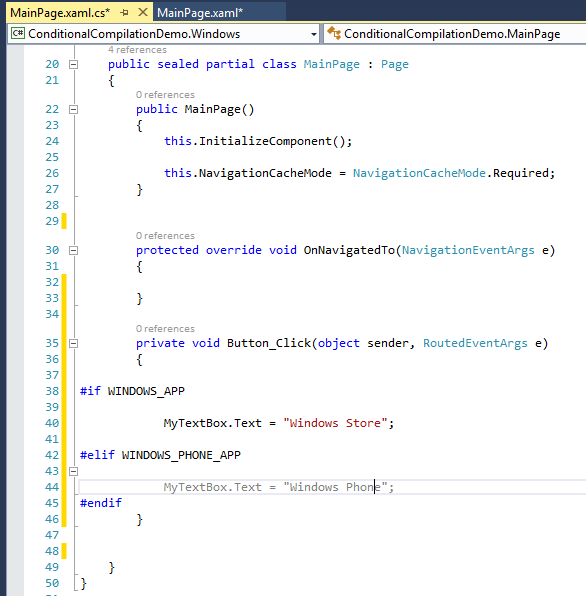Pin the MainPage.xaml.cs tab
Image resolution: width=586 pixels, height=596 pixels.
point(124,13)
